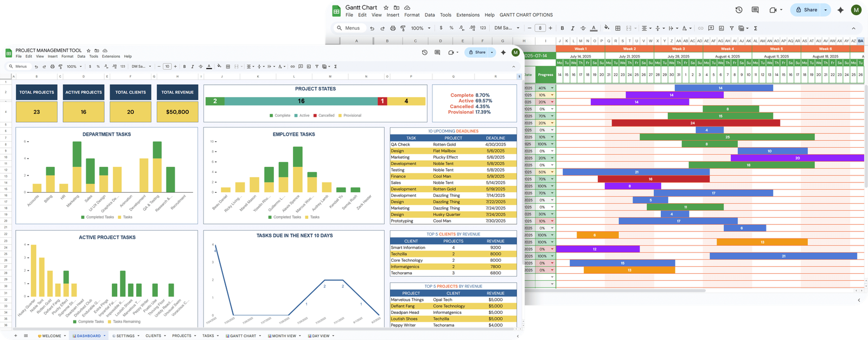Click the paint format icon in Project Management Tool toolbar
This screenshot has width=868, height=340.
(x=60, y=67)
